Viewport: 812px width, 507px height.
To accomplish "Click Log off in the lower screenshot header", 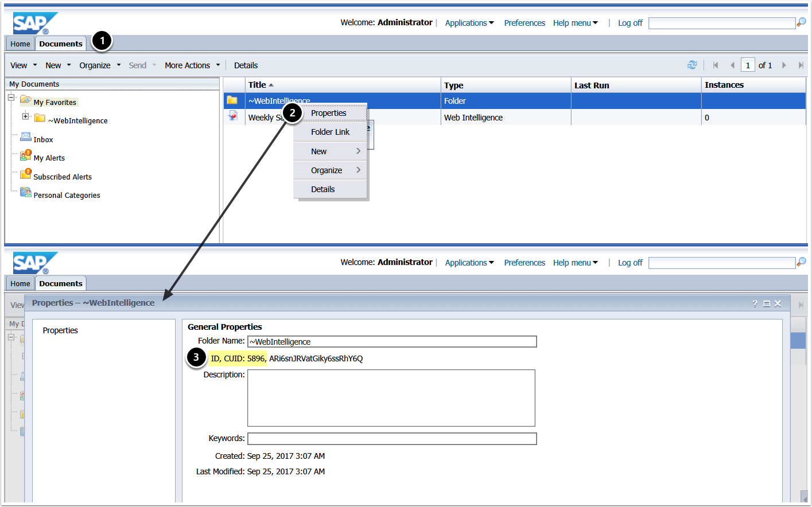I will coord(630,263).
